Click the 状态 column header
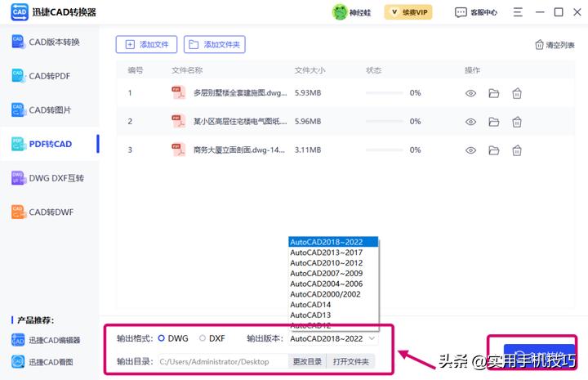Image resolution: width=588 pixels, height=380 pixels. (373, 70)
